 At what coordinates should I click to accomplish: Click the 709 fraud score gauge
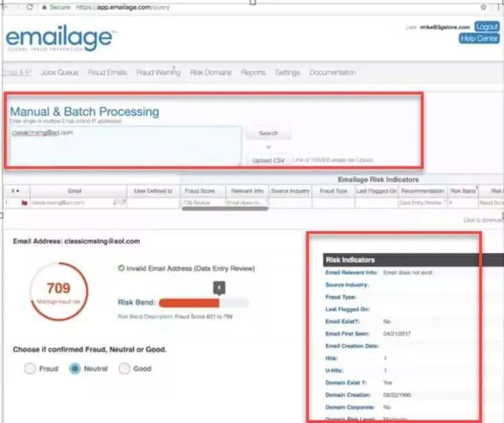click(x=58, y=291)
